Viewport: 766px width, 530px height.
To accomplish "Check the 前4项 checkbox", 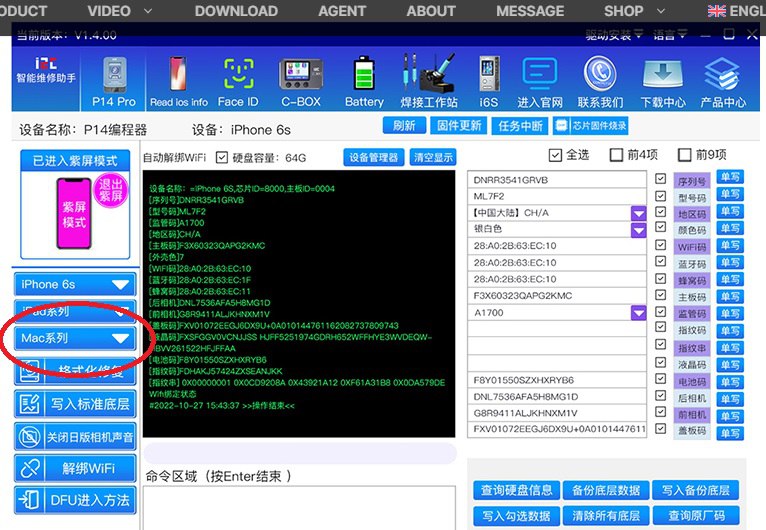I will [617, 155].
